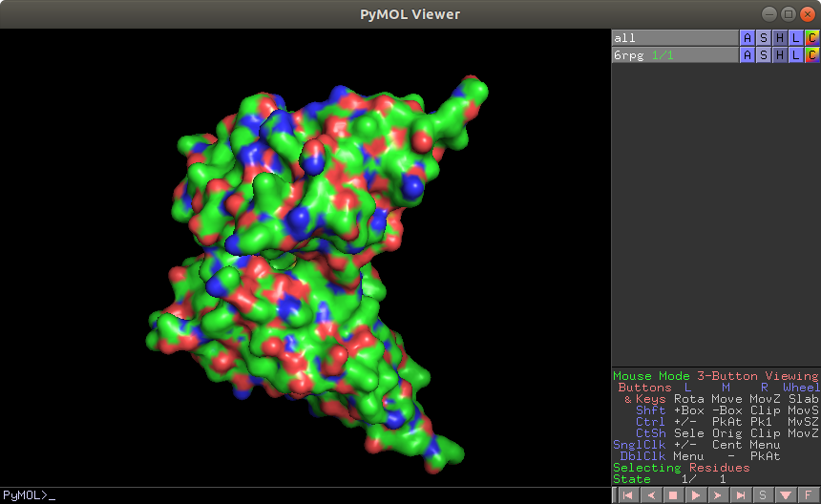Viewport: 821px width, 504px height.
Task: Open Hide menu for 'all' object
Action: [780, 37]
